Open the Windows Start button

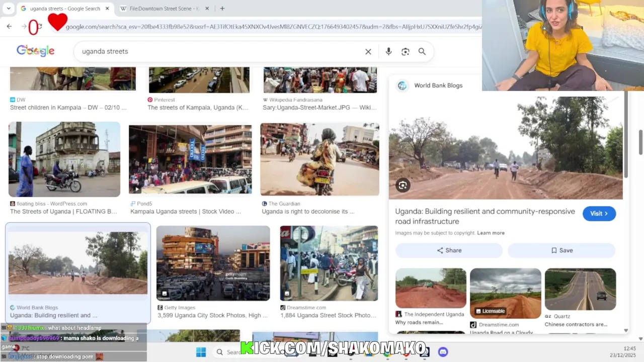(201, 352)
